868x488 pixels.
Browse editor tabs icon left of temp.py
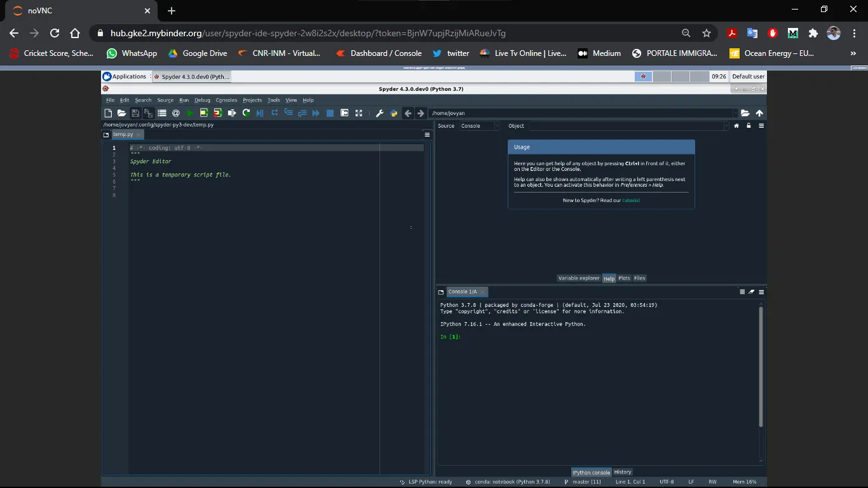106,135
